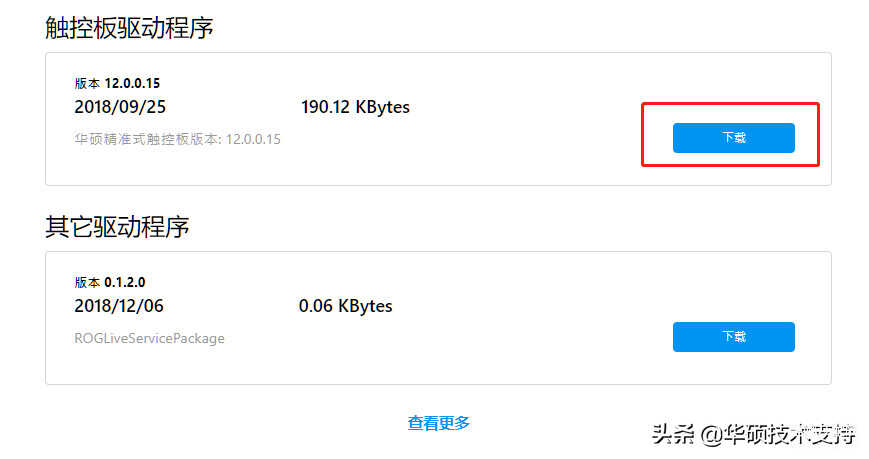Click the 头条 watermark logo text
Image resolution: width=869 pixels, height=459 pixels.
pos(673,434)
